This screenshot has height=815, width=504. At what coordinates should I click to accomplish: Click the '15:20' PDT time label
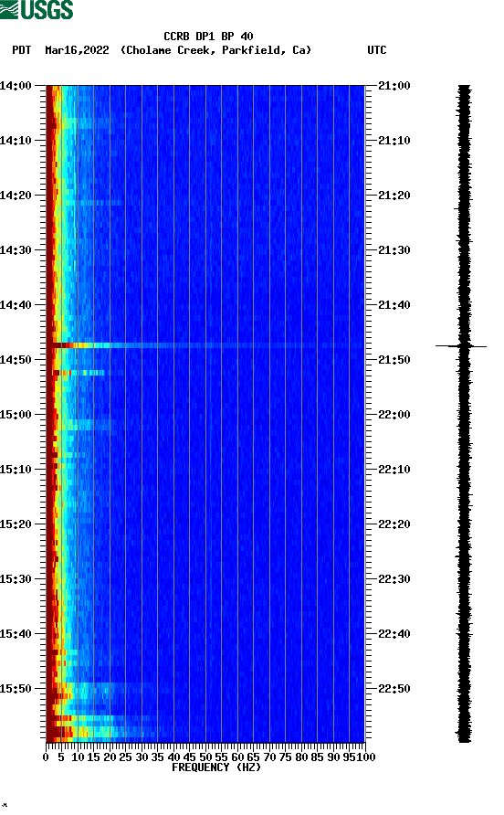click(16, 524)
